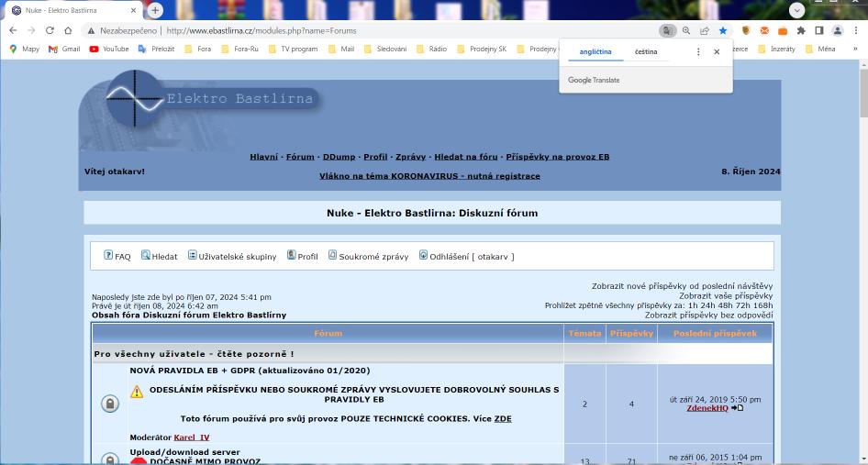Click the latest post icon next to ZdenekHQ

(x=738, y=408)
